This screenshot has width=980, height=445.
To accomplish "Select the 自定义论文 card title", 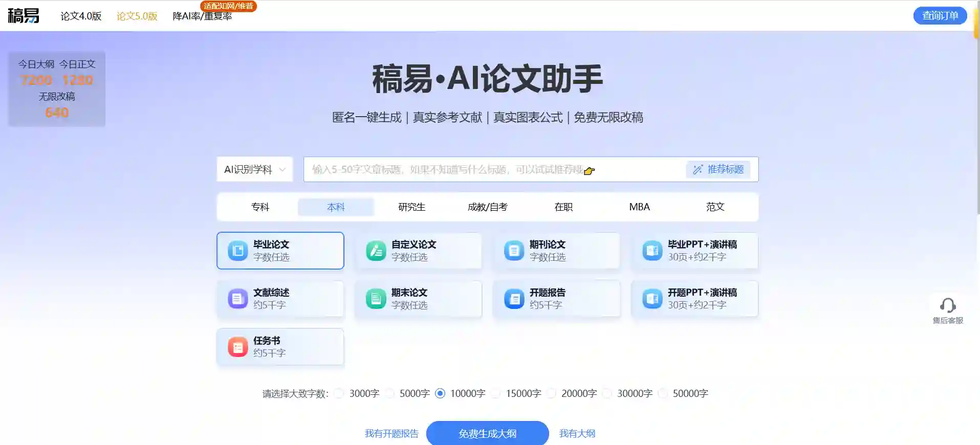I will pos(413,244).
